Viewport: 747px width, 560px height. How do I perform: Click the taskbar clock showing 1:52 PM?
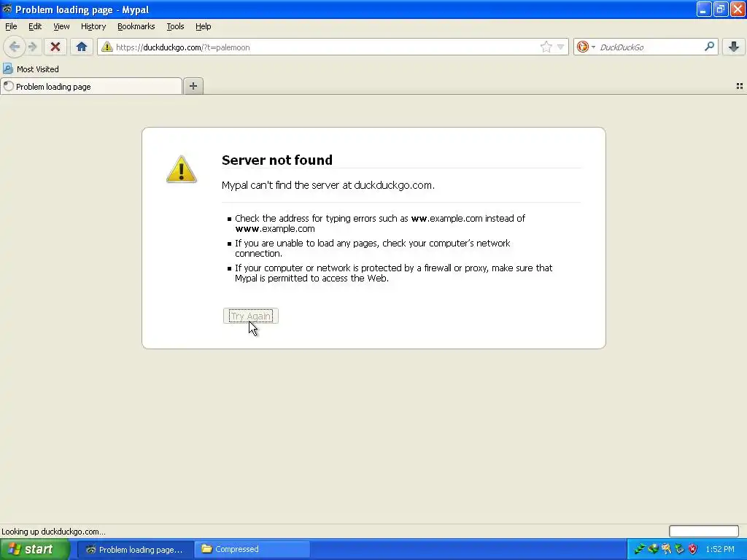coord(720,549)
